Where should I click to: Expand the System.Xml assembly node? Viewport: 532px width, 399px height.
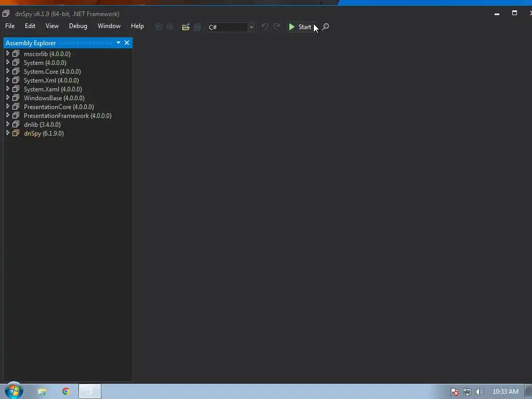pos(7,80)
